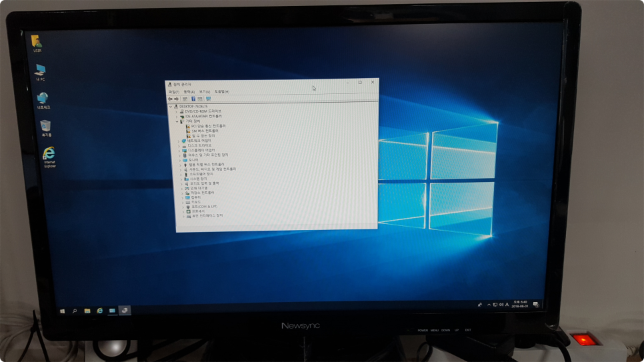The image size is (644, 362).
Task: Click the network icon in system tray
Action: point(495,305)
